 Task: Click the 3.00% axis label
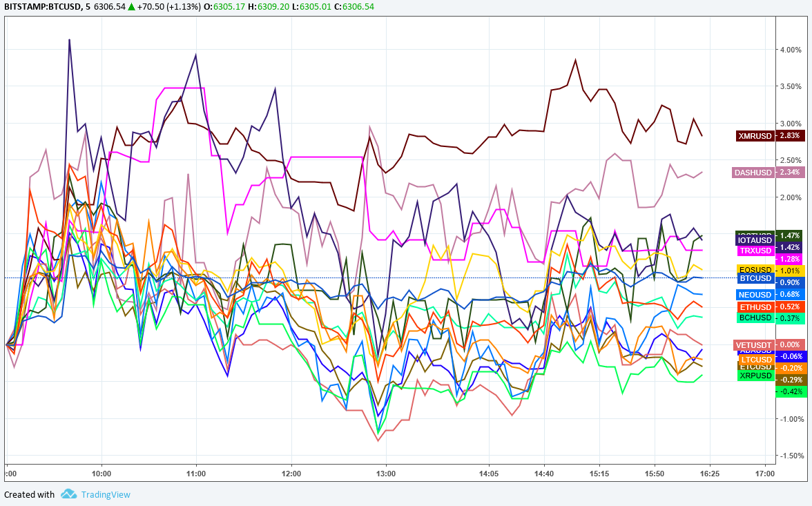791,124
